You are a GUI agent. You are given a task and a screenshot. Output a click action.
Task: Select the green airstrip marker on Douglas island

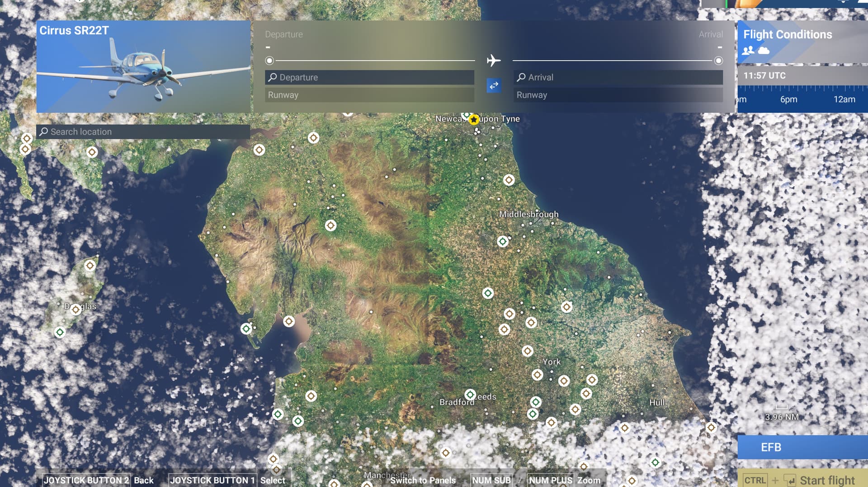click(60, 332)
